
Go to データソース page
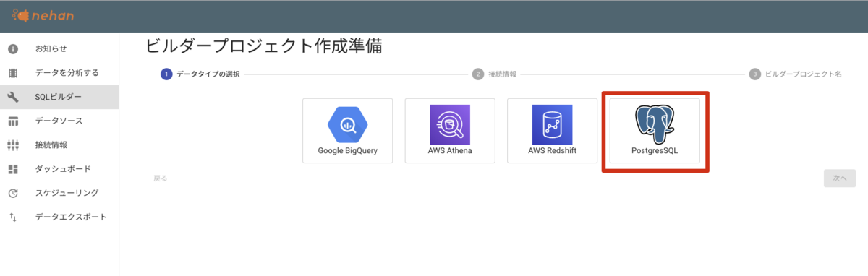[x=59, y=121]
